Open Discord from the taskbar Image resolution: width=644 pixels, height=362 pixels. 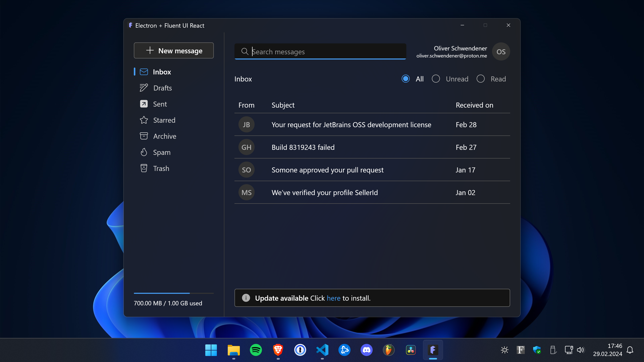click(x=366, y=350)
